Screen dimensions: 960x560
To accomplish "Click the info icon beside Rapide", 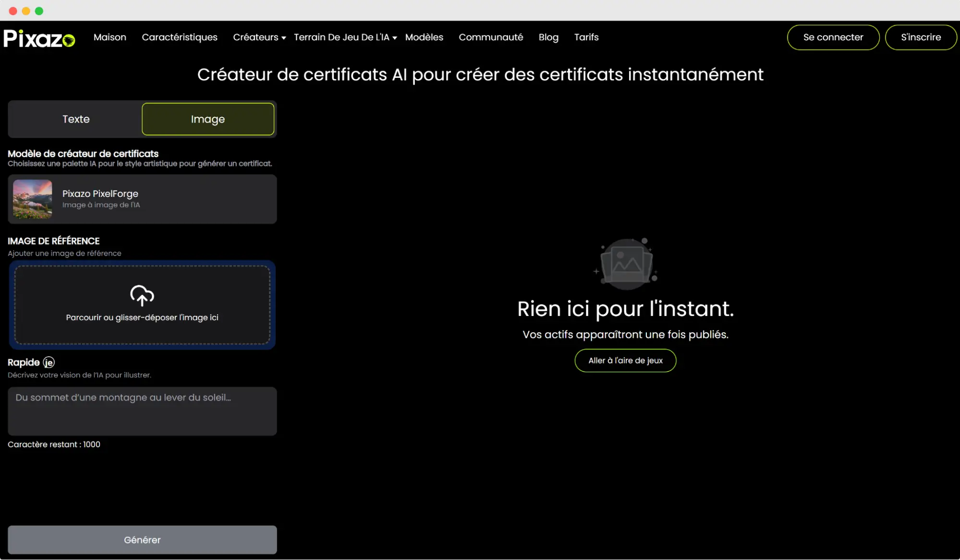I will [x=49, y=363].
